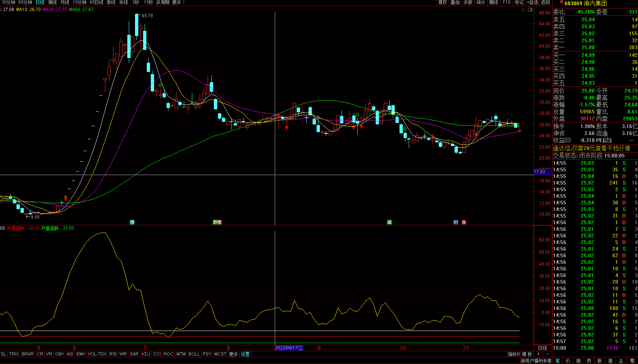Click the red R badge beside stock code
This screenshot has height=364, width=638.
point(561,2)
